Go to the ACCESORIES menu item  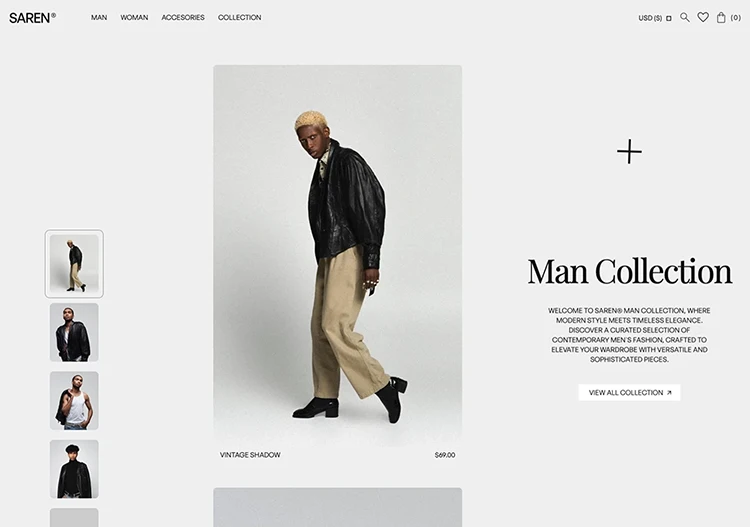pyautogui.click(x=183, y=18)
